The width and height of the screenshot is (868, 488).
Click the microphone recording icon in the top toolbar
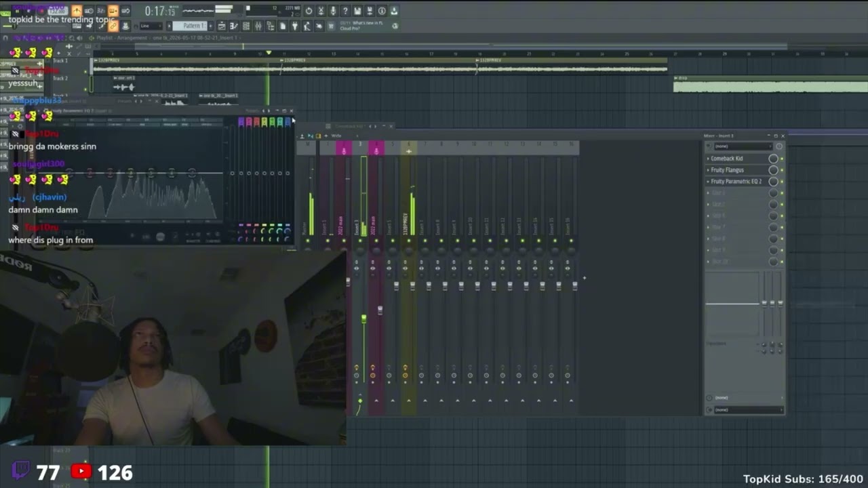(x=333, y=11)
